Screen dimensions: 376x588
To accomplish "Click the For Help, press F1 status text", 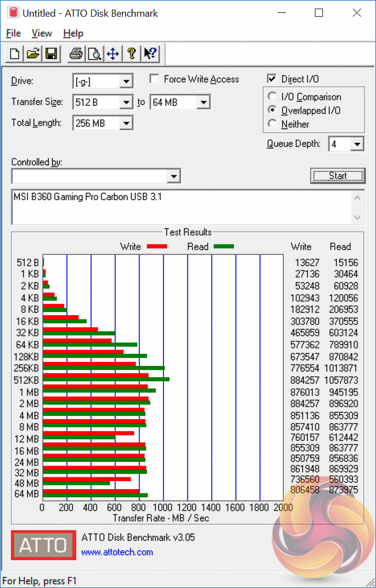I will tap(39, 581).
